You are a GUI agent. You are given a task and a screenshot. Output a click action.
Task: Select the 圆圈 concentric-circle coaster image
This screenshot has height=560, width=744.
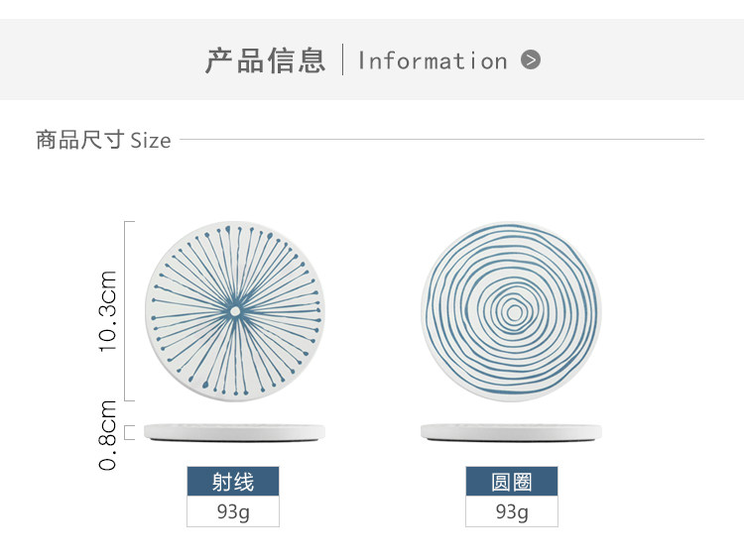coord(512,311)
